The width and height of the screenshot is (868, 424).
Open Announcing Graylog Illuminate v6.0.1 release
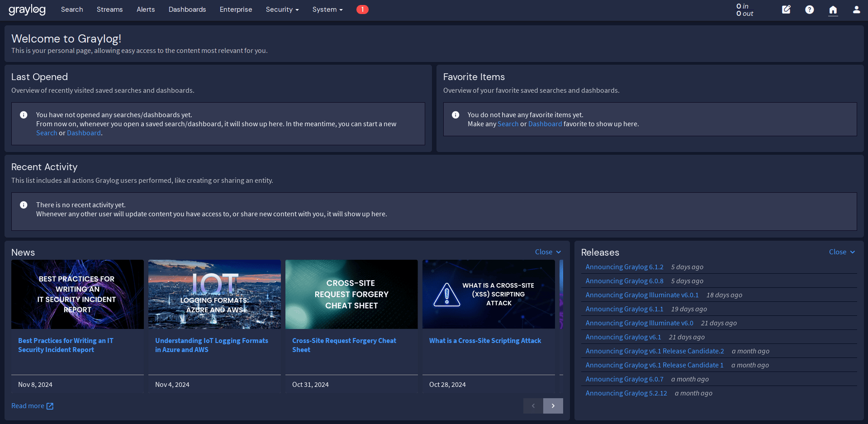[x=642, y=295]
